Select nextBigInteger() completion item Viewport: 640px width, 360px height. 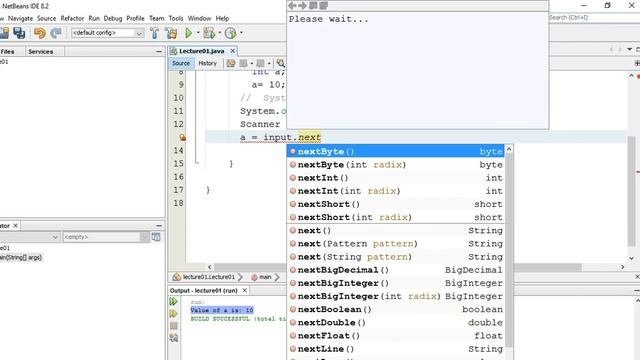click(396, 283)
